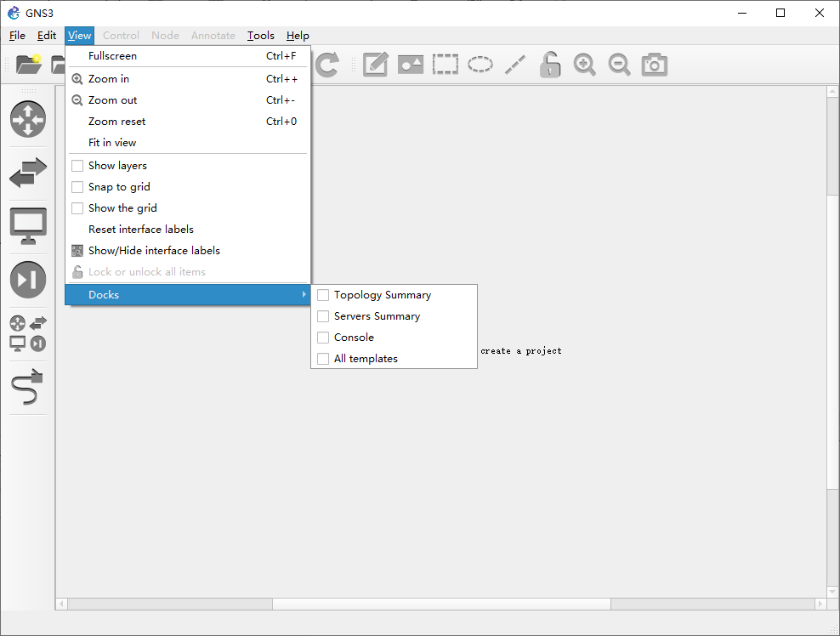Check the Servers Summary dock
This screenshot has width=840, height=636.
coord(323,316)
